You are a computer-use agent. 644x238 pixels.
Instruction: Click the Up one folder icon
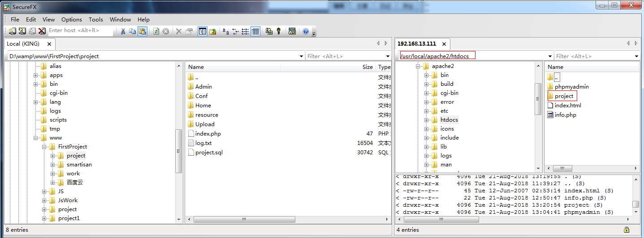(x=212, y=31)
